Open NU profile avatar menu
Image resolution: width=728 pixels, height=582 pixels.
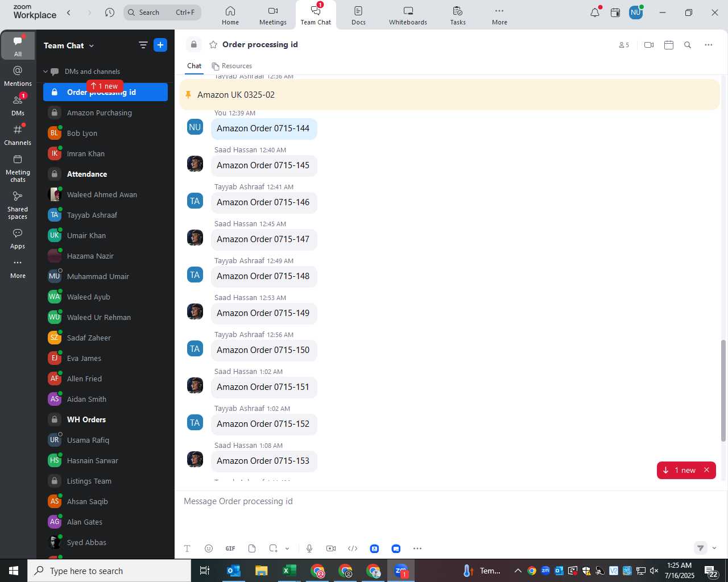[636, 13]
